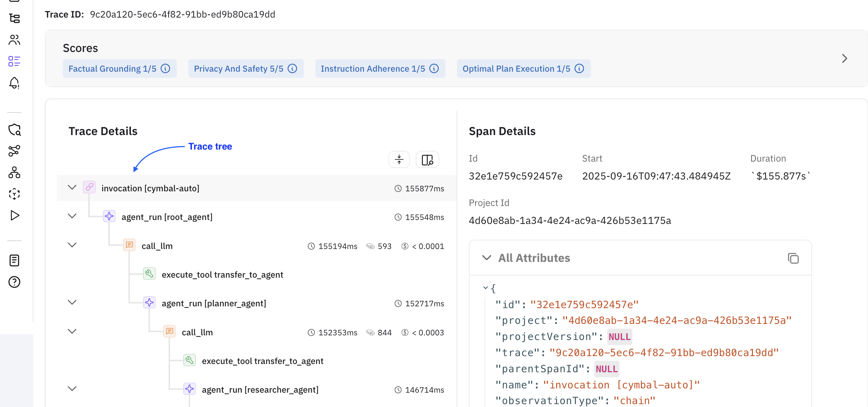
Task: Collapse the agent_run [root_agent] chevron
Action: 72,216
